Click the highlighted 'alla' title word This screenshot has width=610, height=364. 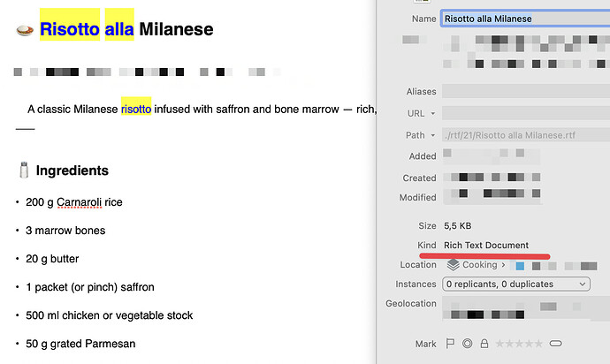[118, 29]
